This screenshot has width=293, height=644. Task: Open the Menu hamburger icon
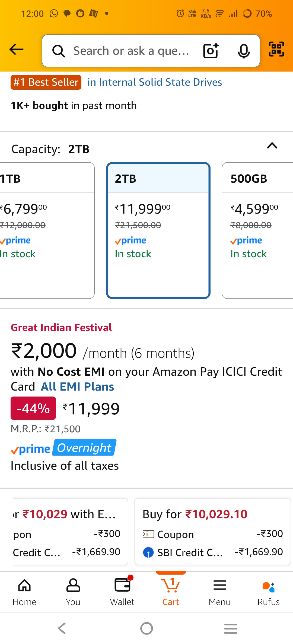[219, 592]
